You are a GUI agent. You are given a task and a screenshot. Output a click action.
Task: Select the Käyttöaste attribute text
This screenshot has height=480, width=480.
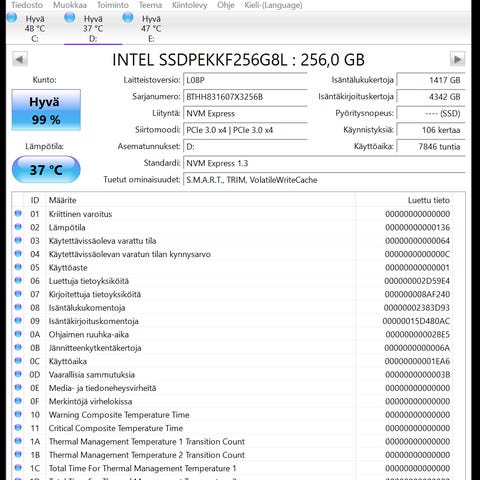[68, 268]
